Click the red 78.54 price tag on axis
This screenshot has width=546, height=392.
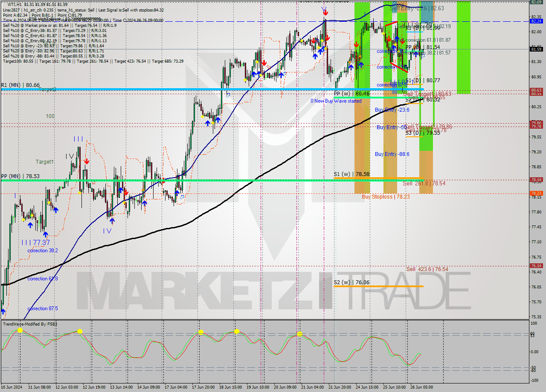coord(536,180)
